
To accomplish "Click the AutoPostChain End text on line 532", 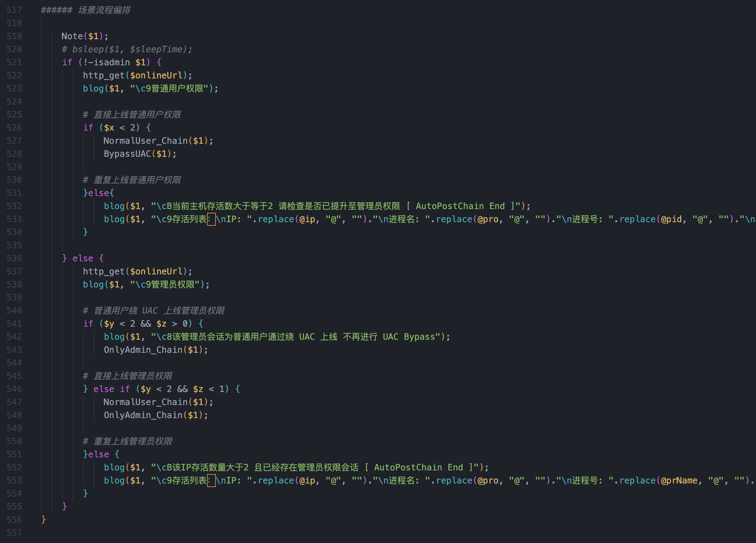I will point(460,206).
